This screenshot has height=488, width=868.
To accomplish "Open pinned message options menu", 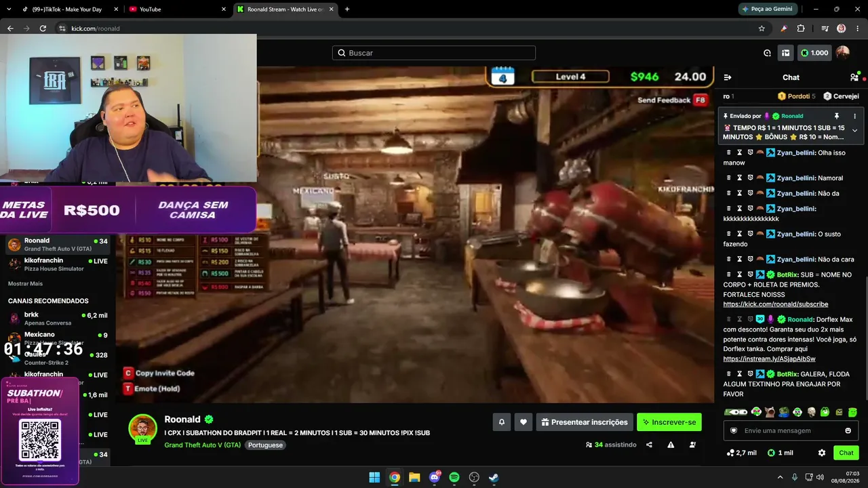I will pyautogui.click(x=854, y=116).
